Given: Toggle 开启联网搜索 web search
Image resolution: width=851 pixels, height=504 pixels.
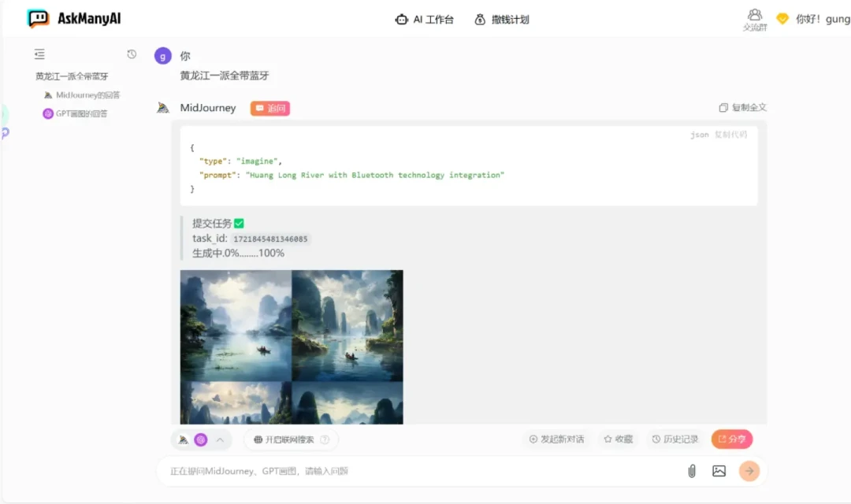Looking at the screenshot, I should pyautogui.click(x=291, y=439).
